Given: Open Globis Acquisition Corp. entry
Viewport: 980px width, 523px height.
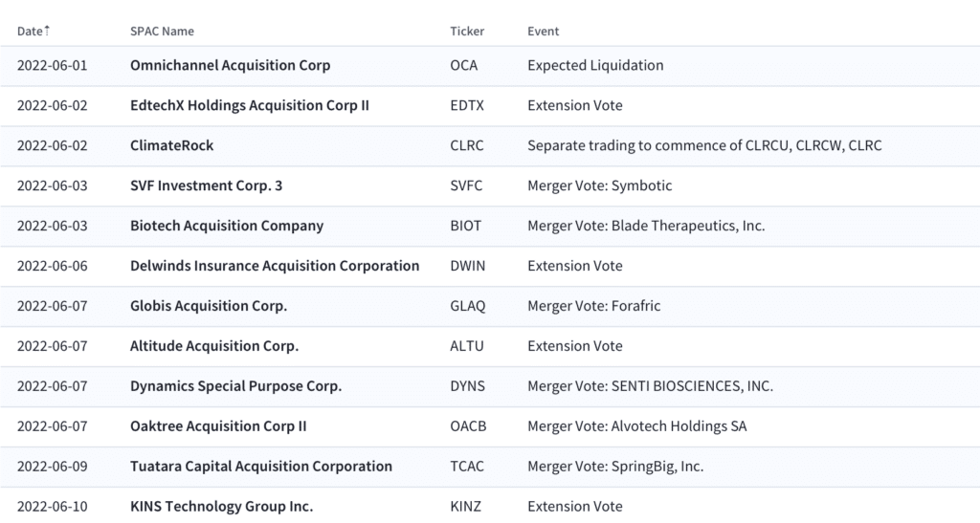Looking at the screenshot, I should (x=209, y=306).
